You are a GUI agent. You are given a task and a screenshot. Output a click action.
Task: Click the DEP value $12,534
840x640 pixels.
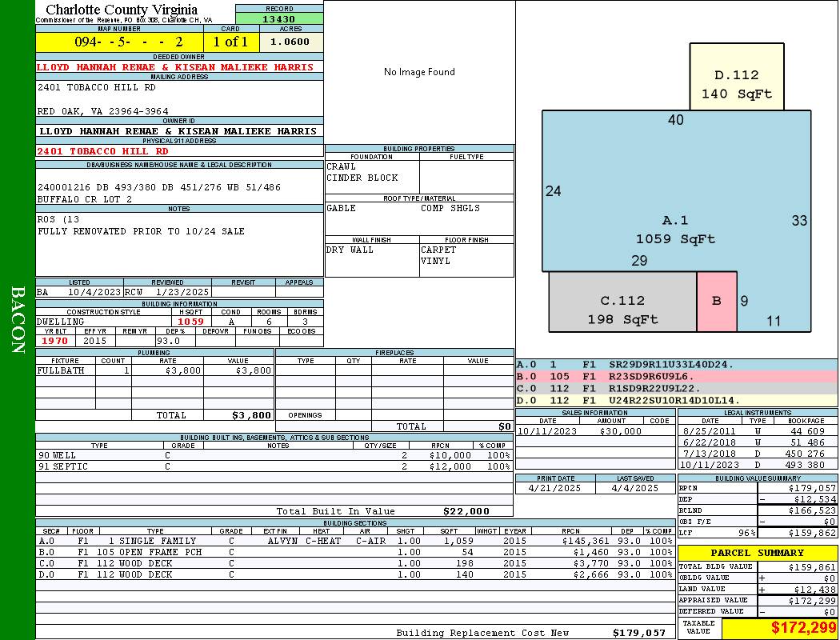(x=815, y=500)
